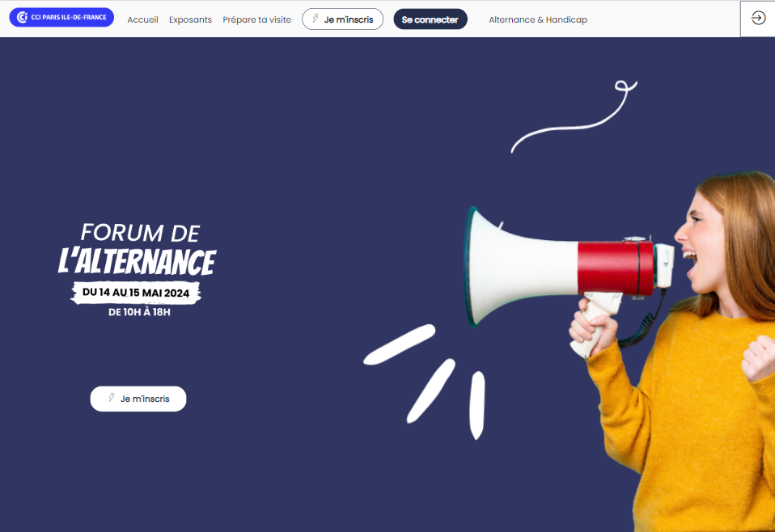The width and height of the screenshot is (775, 532).
Task: Click the CCI Paris Ile-de-France logo
Action: pos(61,17)
